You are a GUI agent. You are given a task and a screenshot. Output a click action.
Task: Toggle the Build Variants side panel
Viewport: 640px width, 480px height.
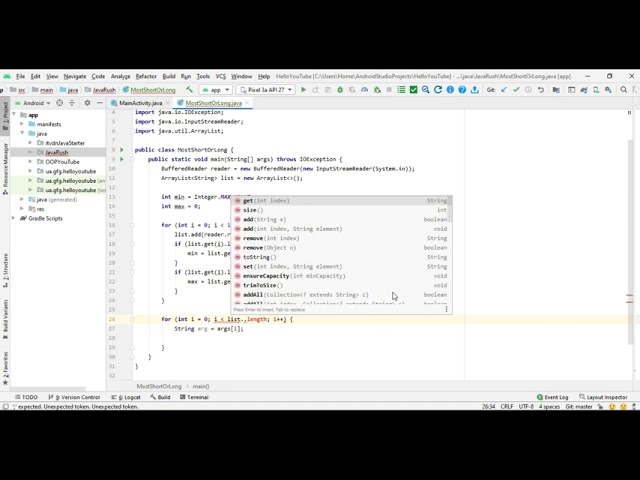(5, 319)
